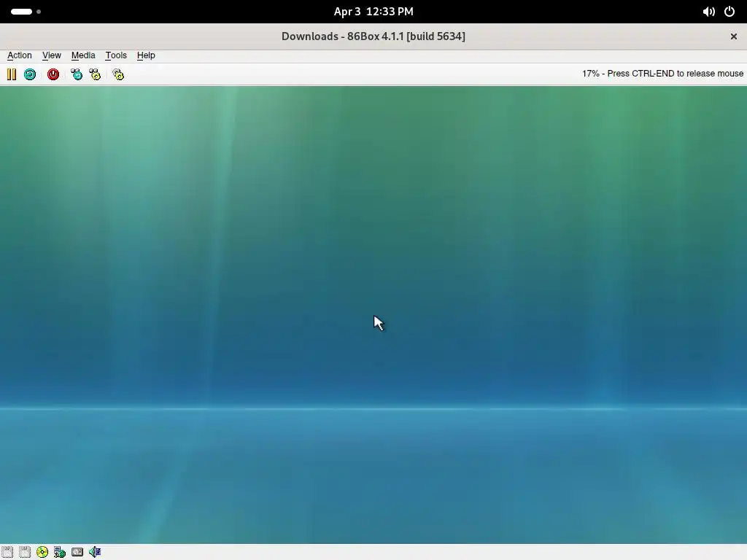
Task: Open the Tools menu
Action: [116, 55]
